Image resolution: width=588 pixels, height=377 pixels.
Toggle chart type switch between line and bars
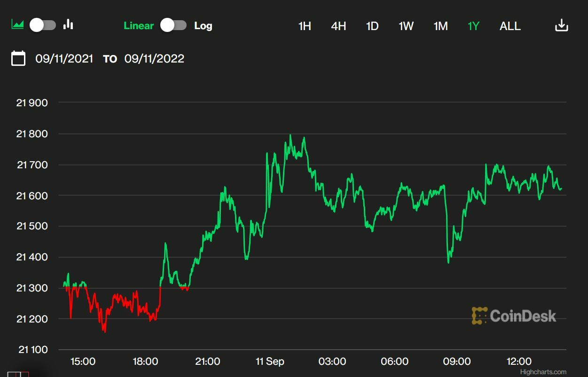point(43,25)
